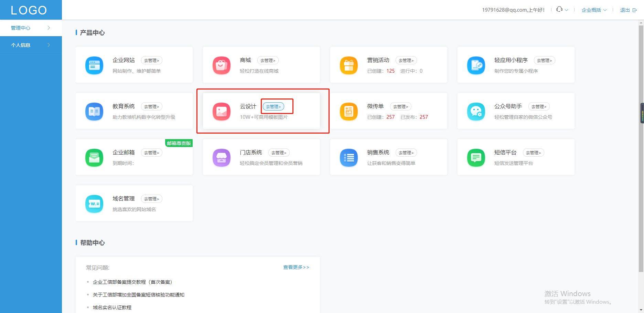Click the 微传单 flyer icon
Image resolution: width=644 pixels, height=313 pixels.
pyautogui.click(x=348, y=111)
